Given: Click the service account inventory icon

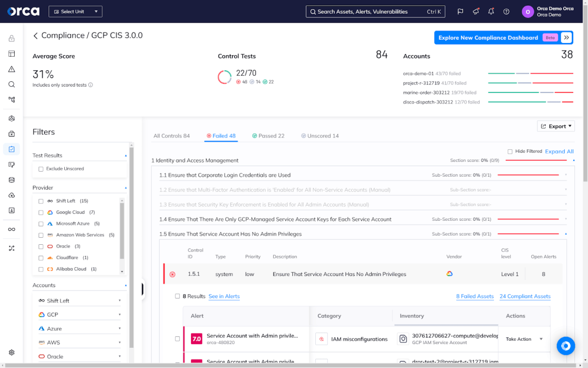Looking at the screenshot, I should pos(403,339).
